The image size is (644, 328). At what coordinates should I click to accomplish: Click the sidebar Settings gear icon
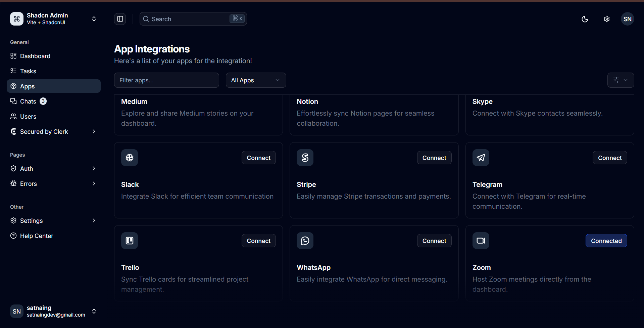13,220
